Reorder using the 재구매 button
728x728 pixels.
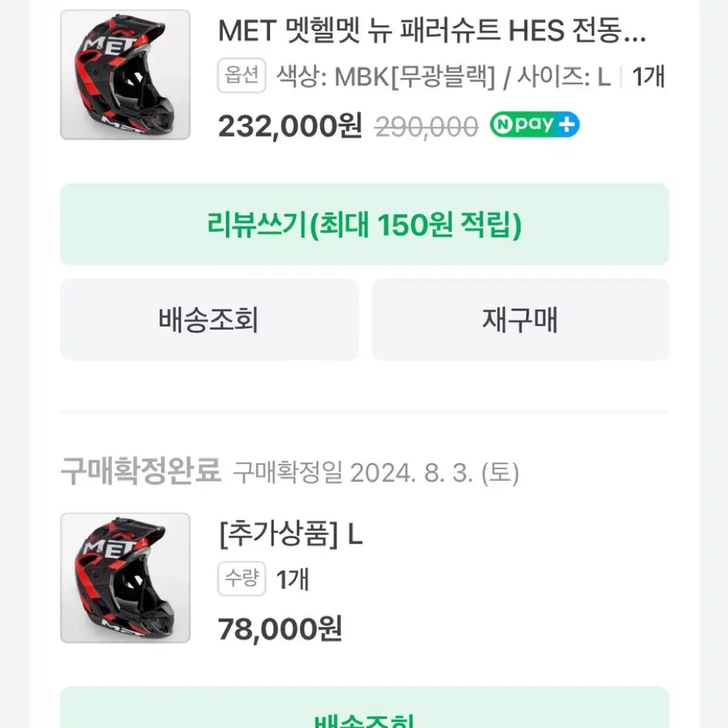[521, 319]
